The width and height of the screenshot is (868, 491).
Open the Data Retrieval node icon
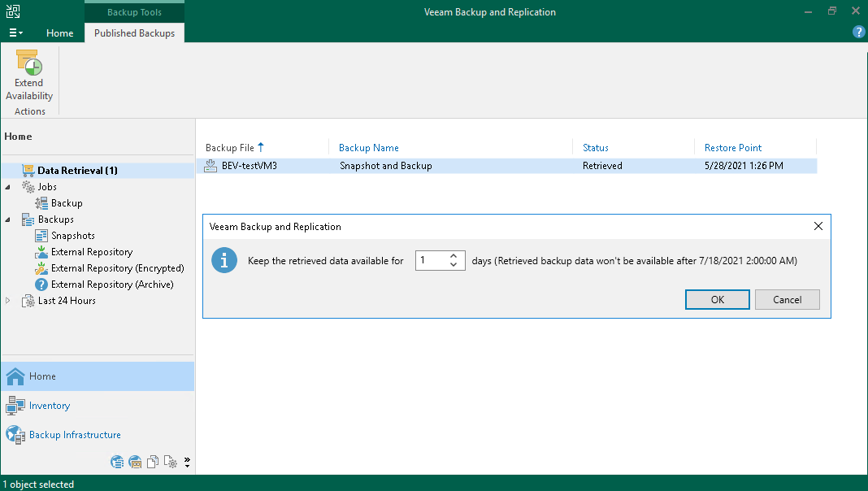pos(28,171)
